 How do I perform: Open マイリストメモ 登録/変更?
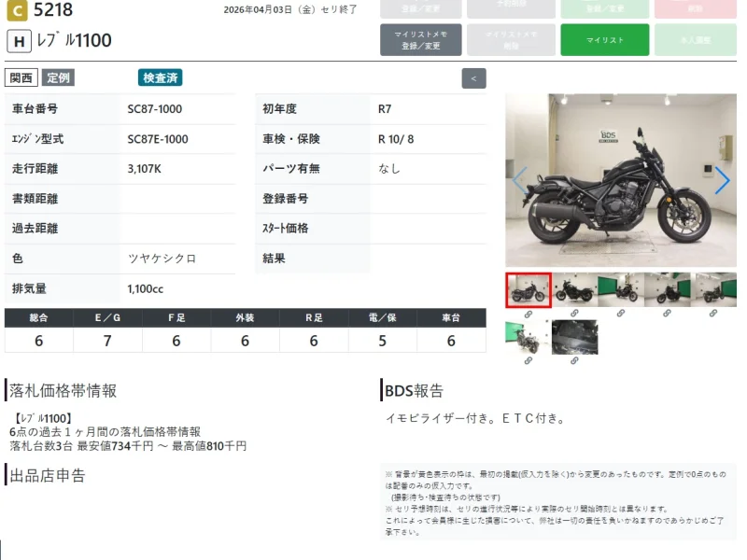click(421, 40)
